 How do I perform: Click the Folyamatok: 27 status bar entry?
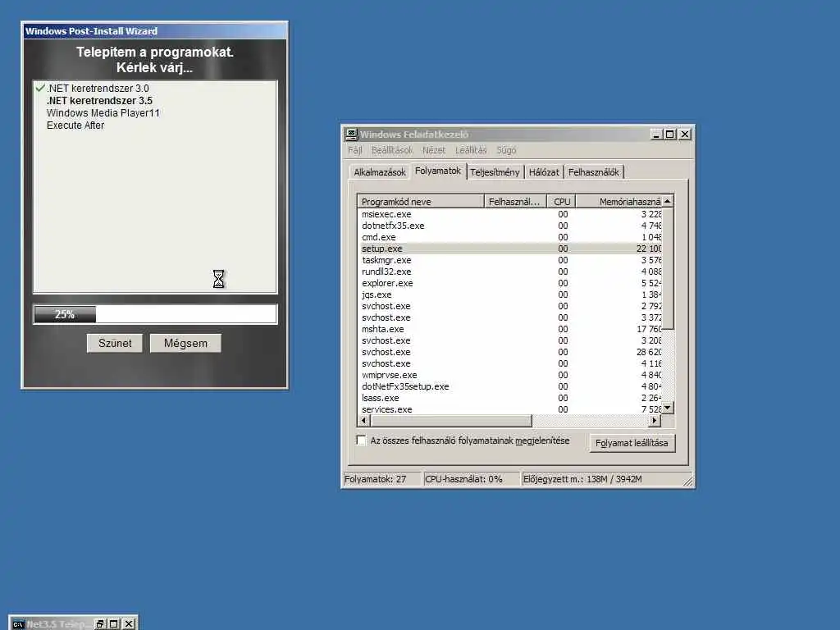coord(382,479)
